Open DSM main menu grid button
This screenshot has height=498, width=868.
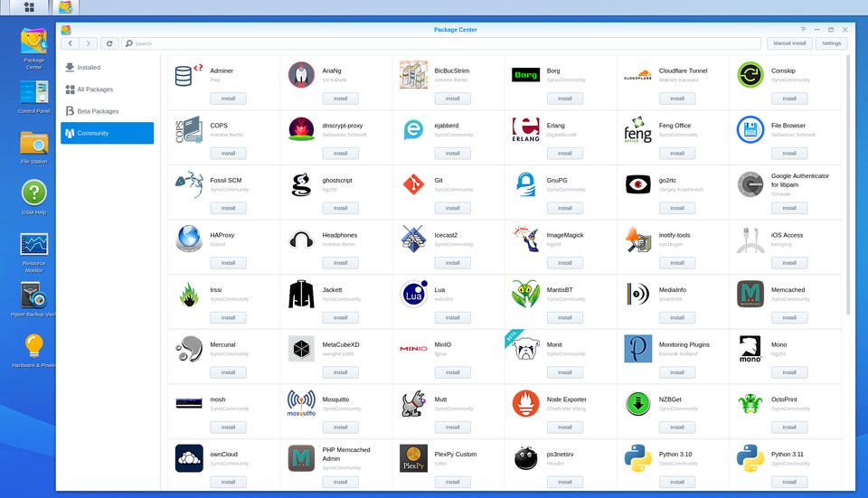(29, 7)
